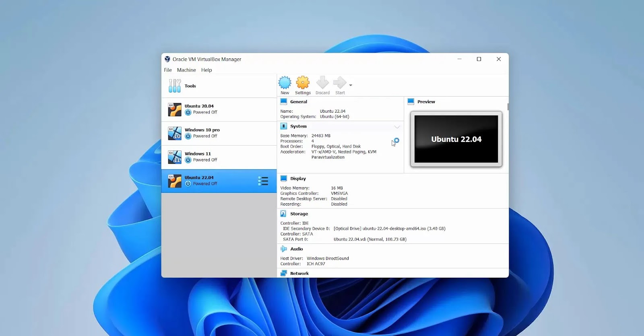
Task: Click the Graphics Controller value VMSVGA
Action: (x=339, y=194)
